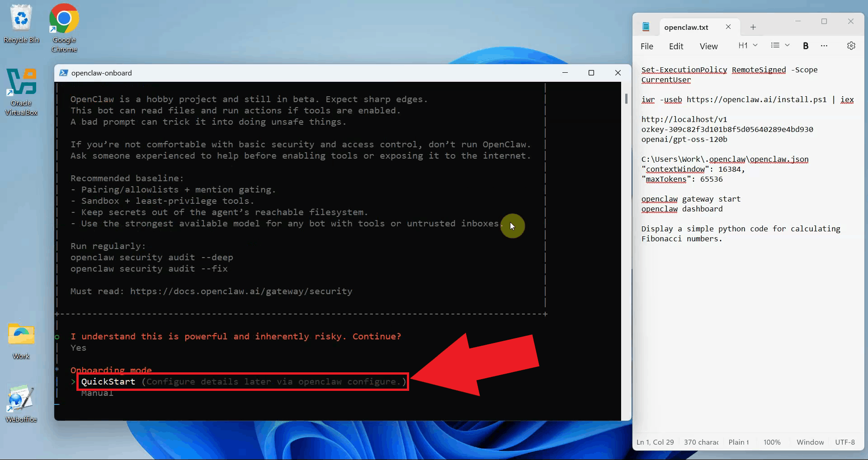The image size is (868, 460).
Task: Open the Notepad more options ellipsis
Action: [x=824, y=46]
